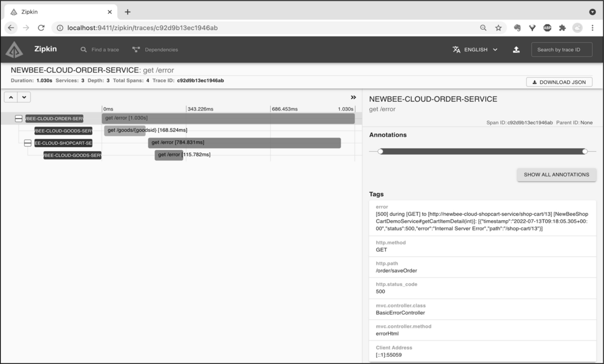
Task: Open the Chrome three-dot menu
Action: point(592,28)
